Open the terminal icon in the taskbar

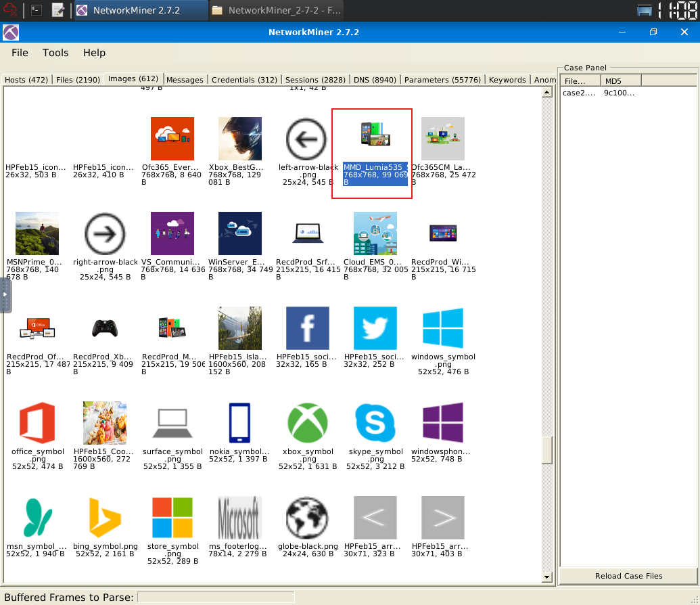pyautogui.click(x=36, y=10)
